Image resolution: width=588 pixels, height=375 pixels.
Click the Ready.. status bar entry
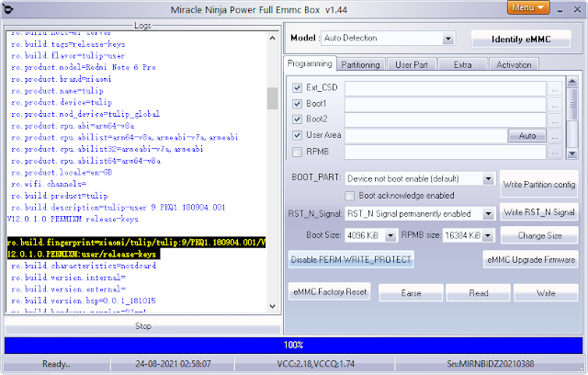(x=56, y=364)
